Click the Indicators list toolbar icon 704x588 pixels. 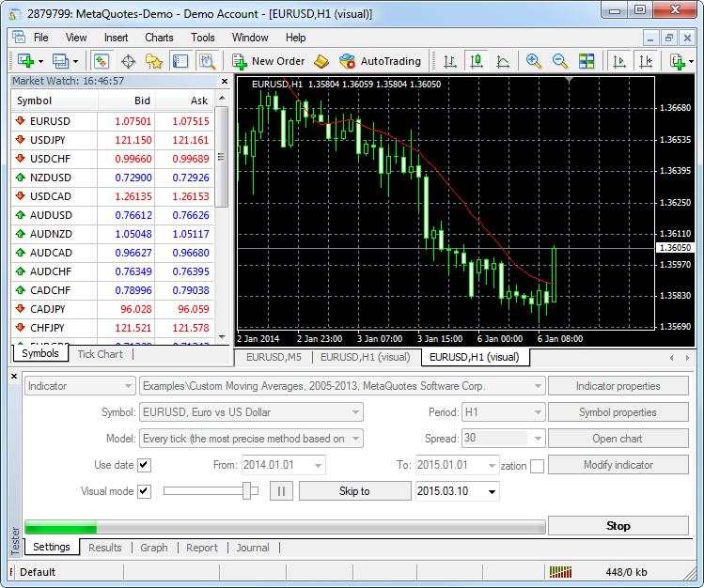pyautogui.click(x=677, y=61)
